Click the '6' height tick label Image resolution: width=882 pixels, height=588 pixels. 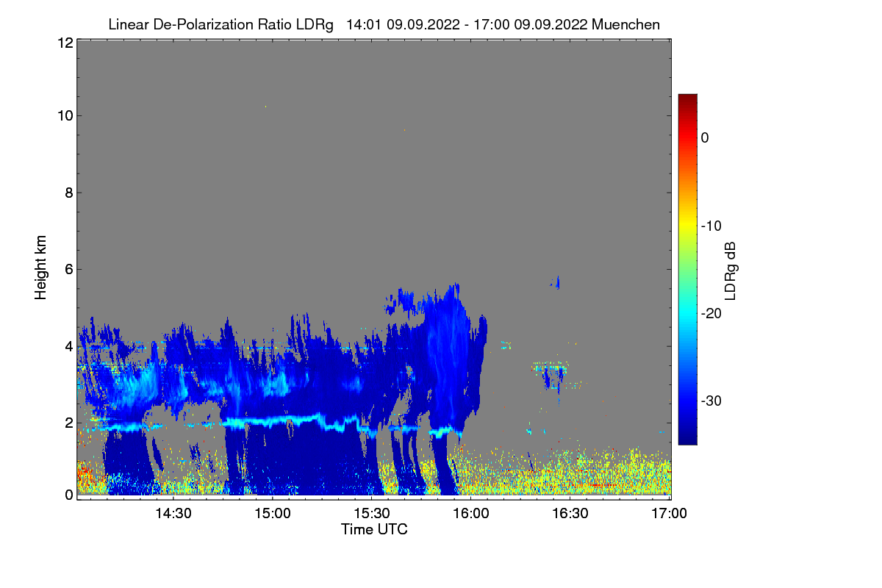point(68,269)
